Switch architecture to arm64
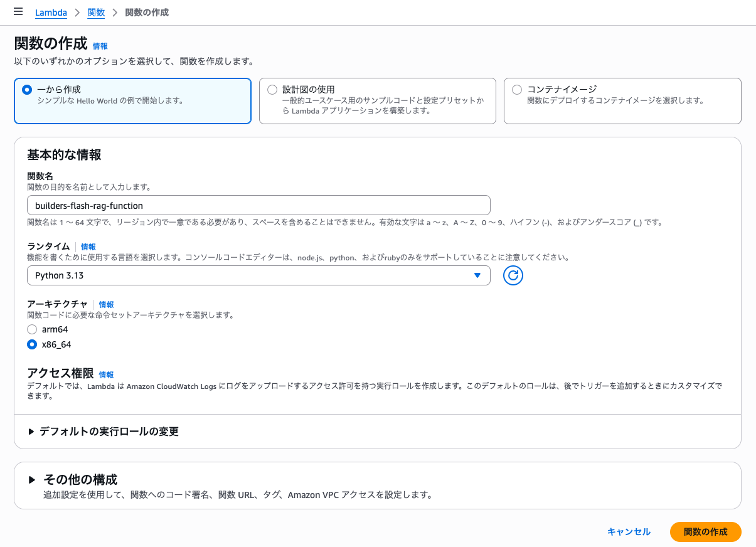The height and width of the screenshot is (547, 756). tap(32, 329)
